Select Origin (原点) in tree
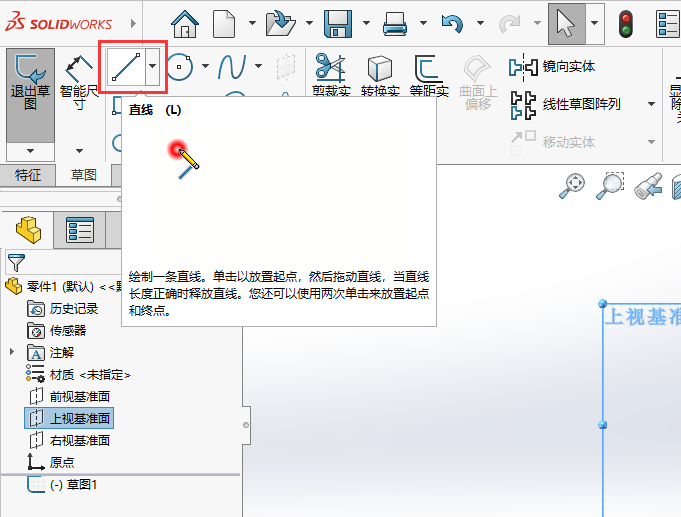The image size is (681, 517). 51,462
